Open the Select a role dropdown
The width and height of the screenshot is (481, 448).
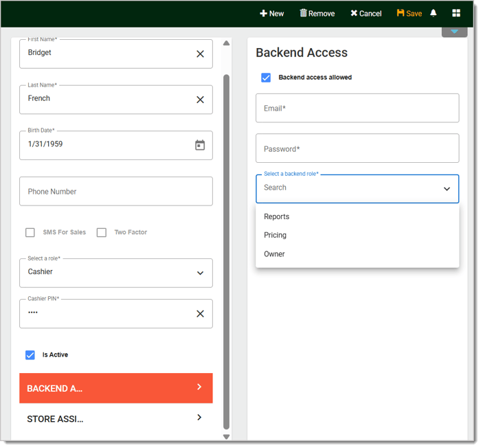click(x=116, y=273)
